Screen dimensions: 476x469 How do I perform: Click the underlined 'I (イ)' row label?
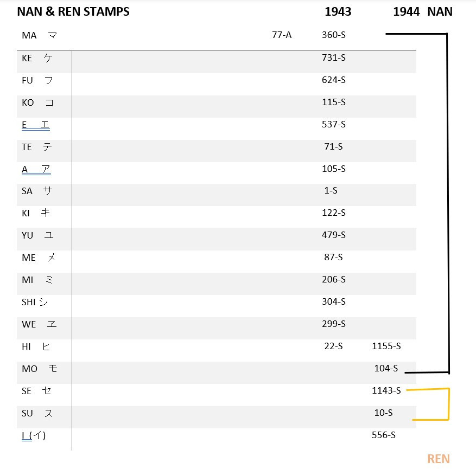point(34,435)
